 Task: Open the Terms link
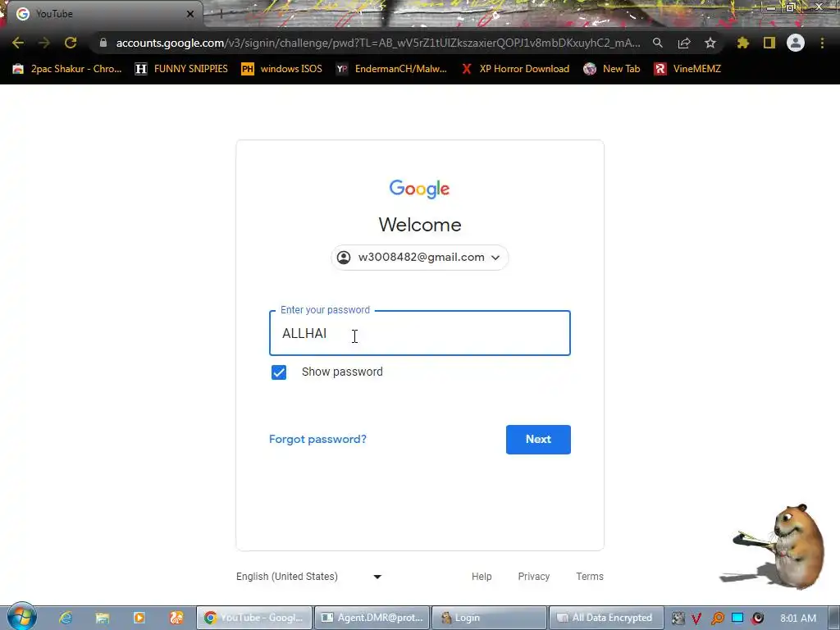590,577
